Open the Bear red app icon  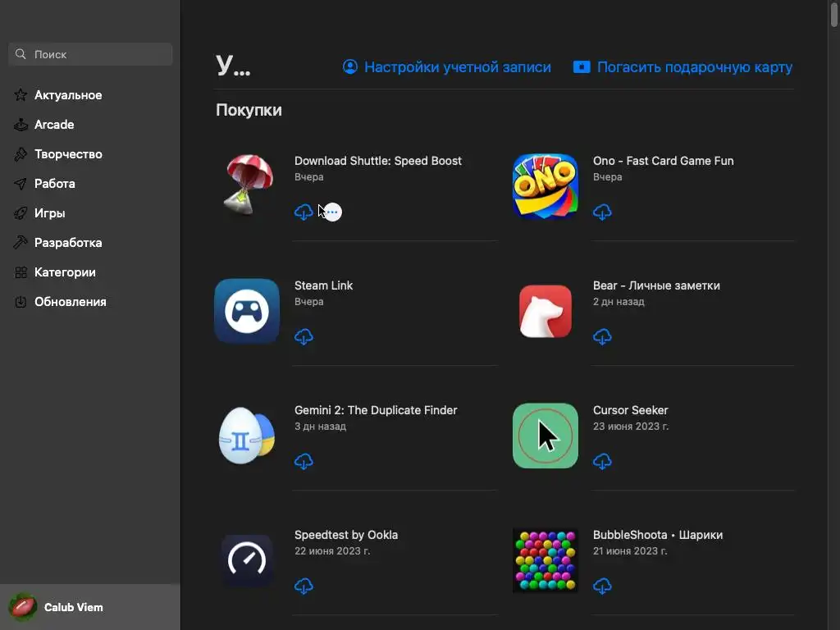(546, 311)
